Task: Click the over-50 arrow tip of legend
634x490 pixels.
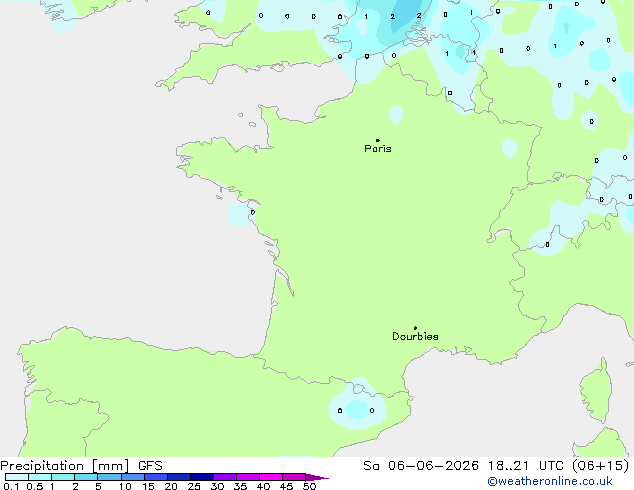Action: pyautogui.click(x=317, y=477)
